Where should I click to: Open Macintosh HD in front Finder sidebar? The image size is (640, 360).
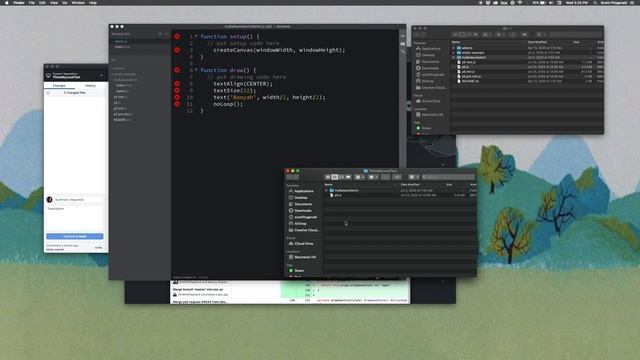click(302, 257)
